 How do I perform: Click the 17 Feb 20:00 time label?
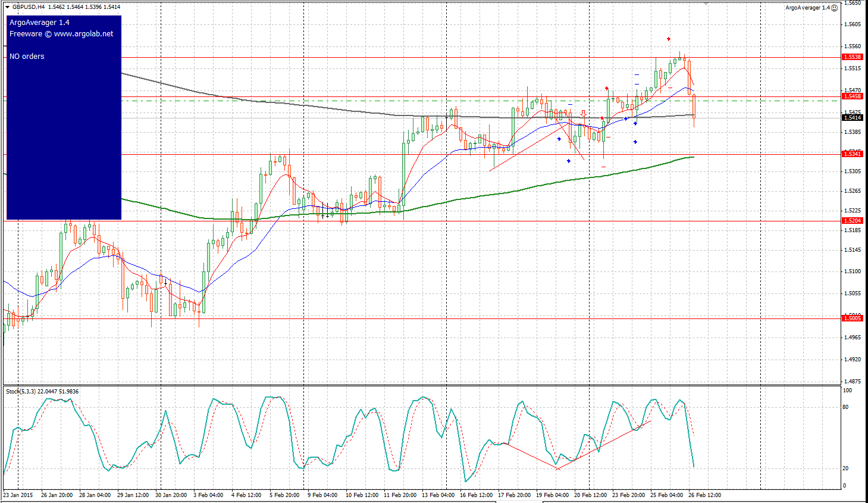(x=514, y=495)
